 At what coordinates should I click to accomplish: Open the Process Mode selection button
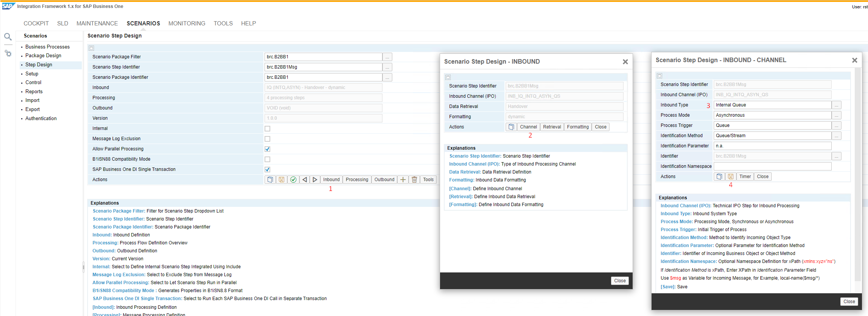click(837, 115)
